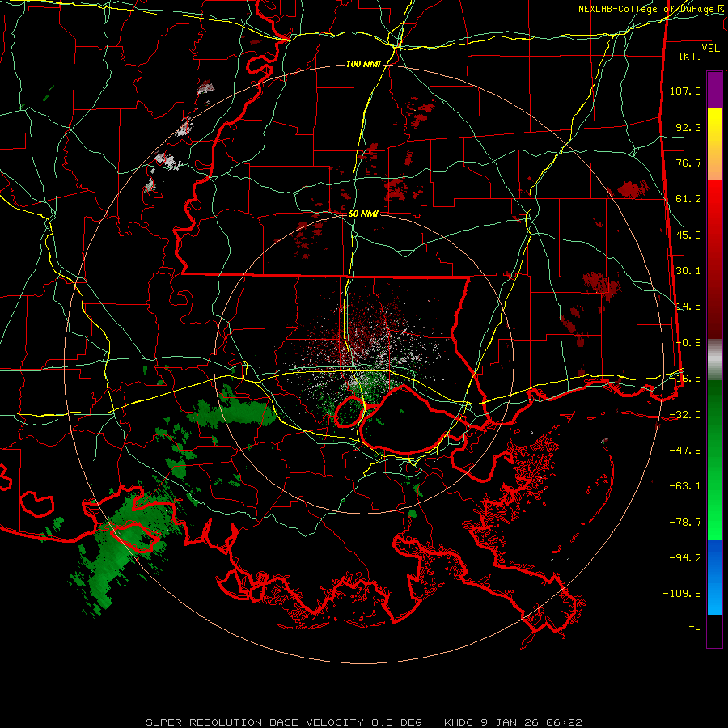Viewport: 728px width, 728px height.
Task: Pick the black TH segment of the color bar
Action: tap(714, 631)
